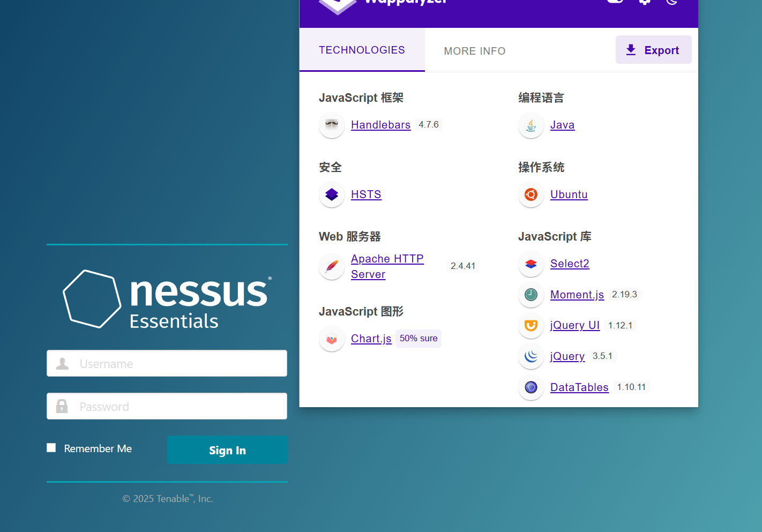Click the Export button
This screenshot has width=762, height=532.
[x=654, y=50]
